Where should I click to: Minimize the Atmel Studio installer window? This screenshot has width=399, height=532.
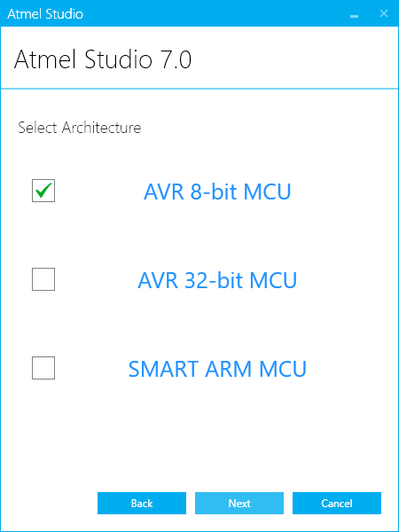click(354, 14)
